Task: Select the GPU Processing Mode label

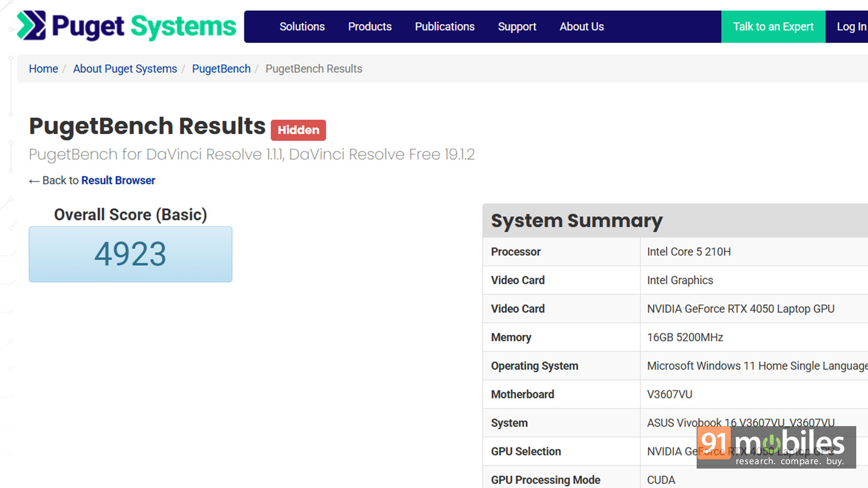Action: [x=546, y=480]
